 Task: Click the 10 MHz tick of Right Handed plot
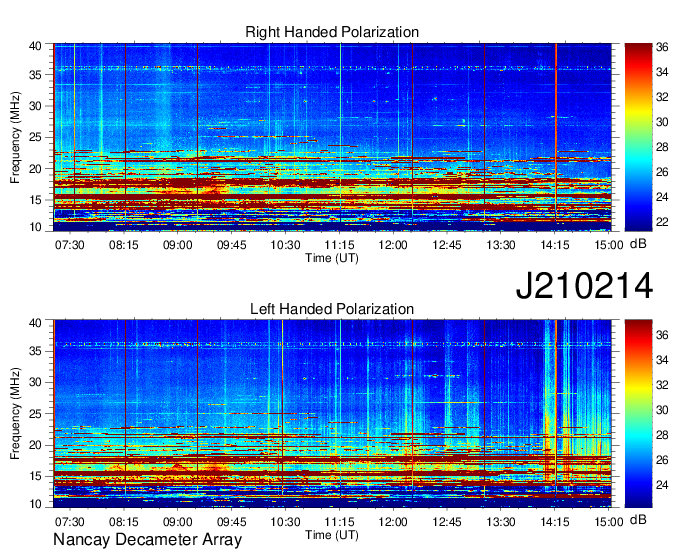point(35,227)
